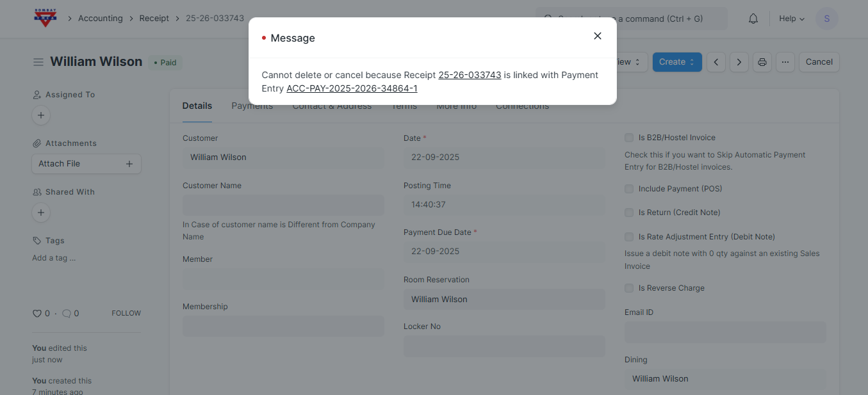
Task: Open the three-dots more options menu
Action: coord(785,62)
